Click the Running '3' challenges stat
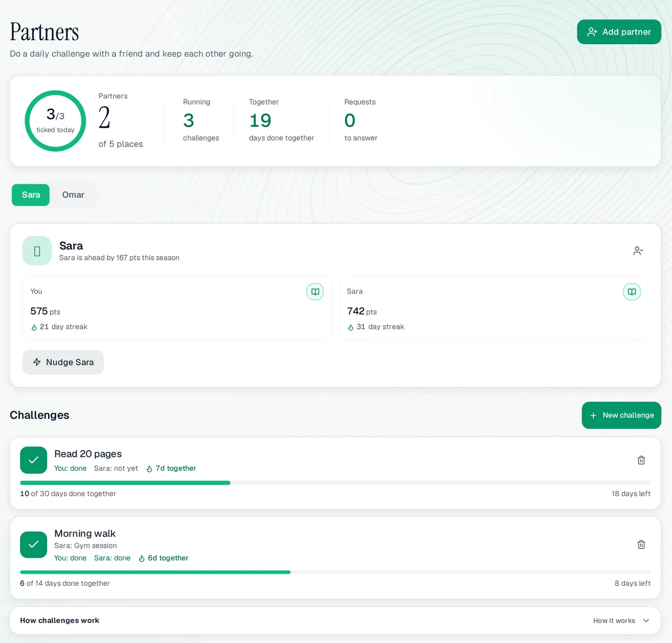Screen dimensions: 672x643 tap(189, 121)
